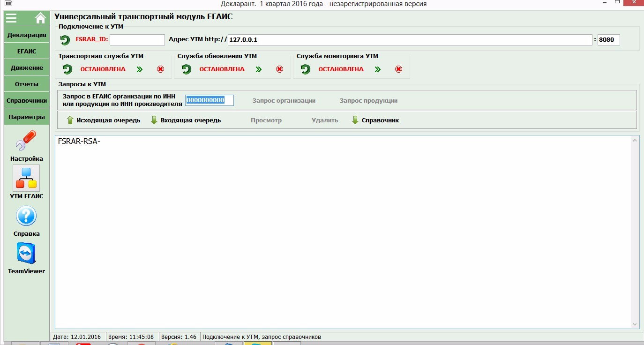Open the Параметры section

[x=27, y=117]
